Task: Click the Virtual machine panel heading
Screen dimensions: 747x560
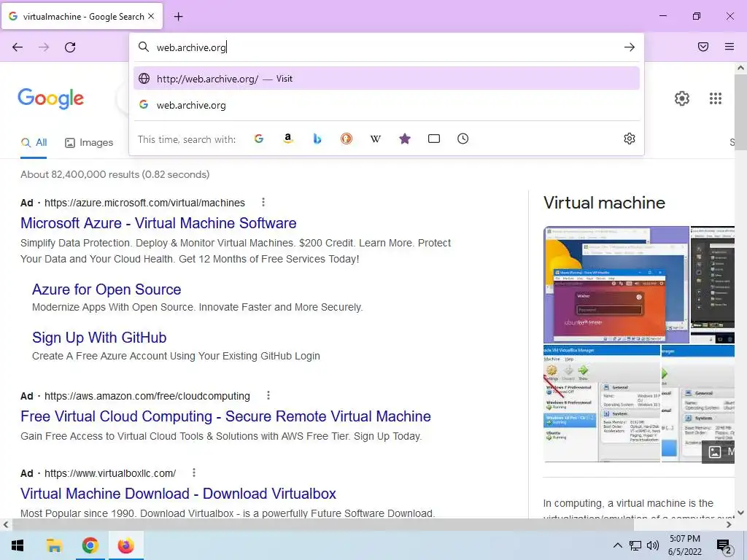Action: pos(604,203)
